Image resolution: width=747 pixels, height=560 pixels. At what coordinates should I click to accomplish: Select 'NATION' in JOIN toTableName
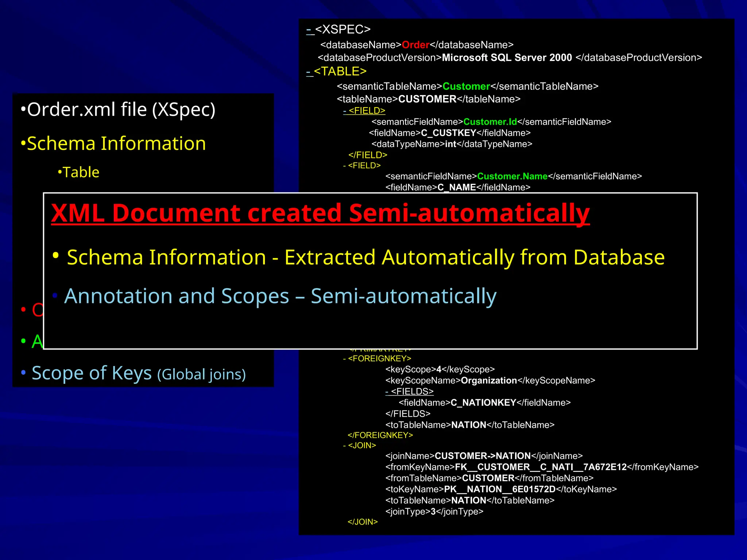point(469,501)
